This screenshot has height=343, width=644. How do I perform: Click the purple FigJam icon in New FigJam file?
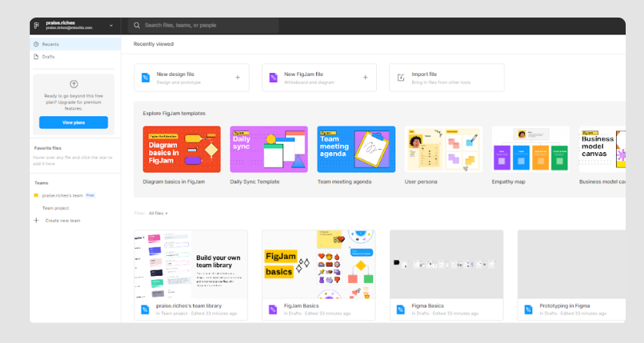tap(273, 78)
